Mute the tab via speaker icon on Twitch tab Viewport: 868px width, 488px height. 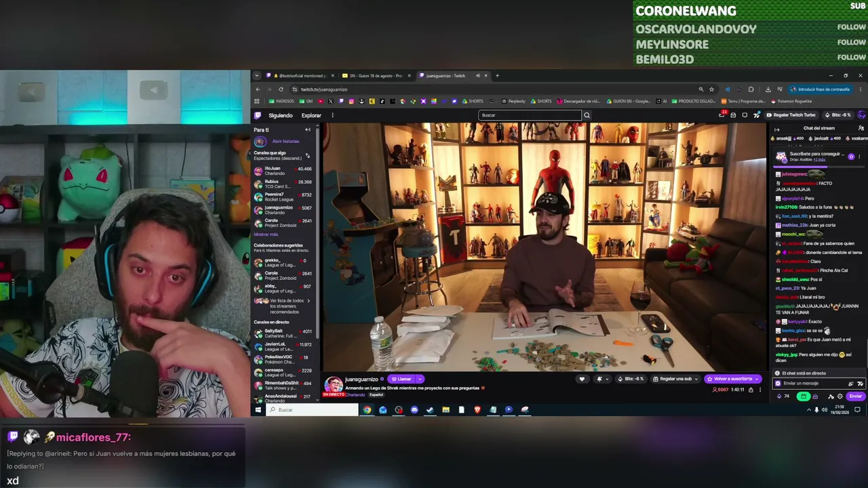[x=478, y=76]
